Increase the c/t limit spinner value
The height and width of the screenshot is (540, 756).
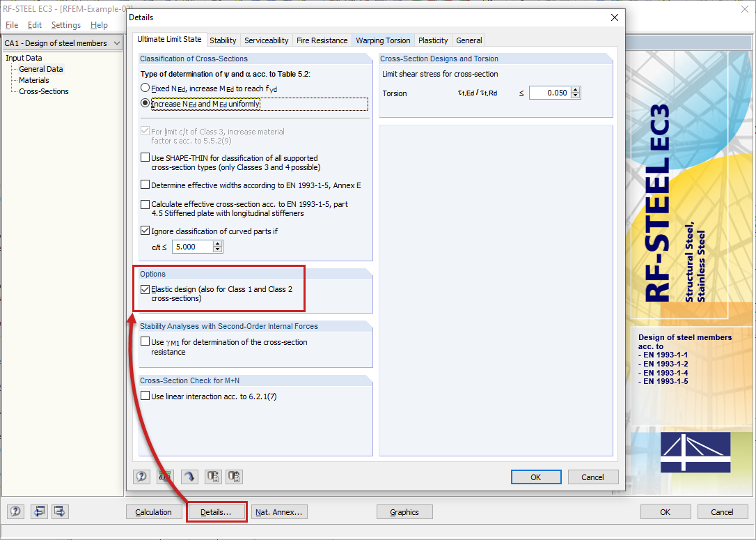click(218, 244)
